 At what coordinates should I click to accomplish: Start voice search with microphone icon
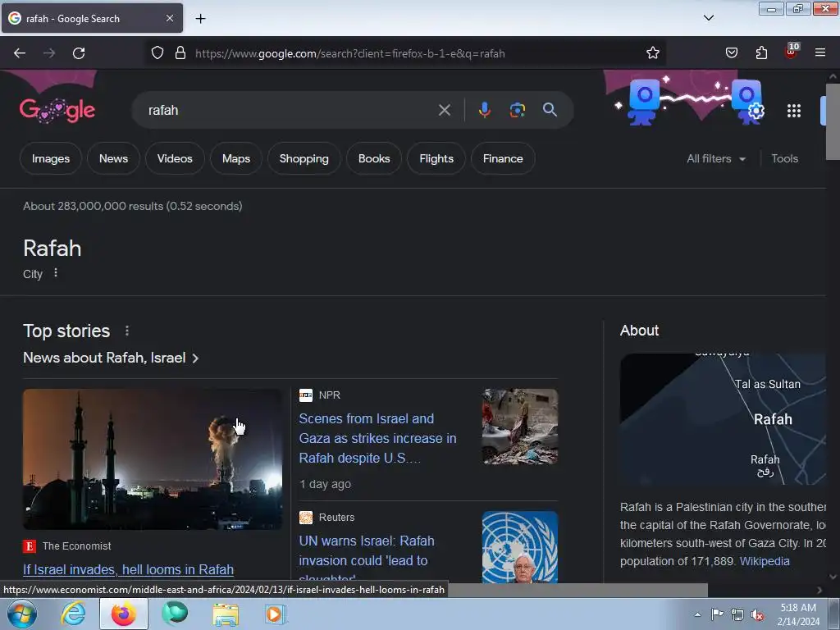point(484,110)
